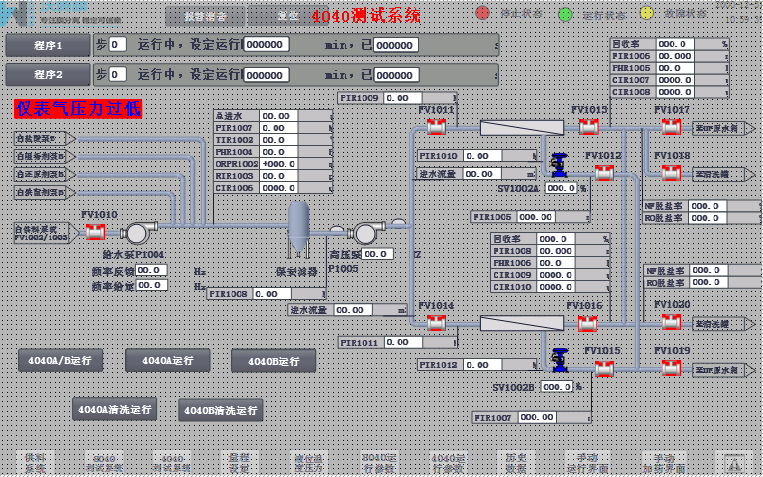Click the green status indicator light
Image resolution: width=763 pixels, height=477 pixels.
pyautogui.click(x=565, y=14)
